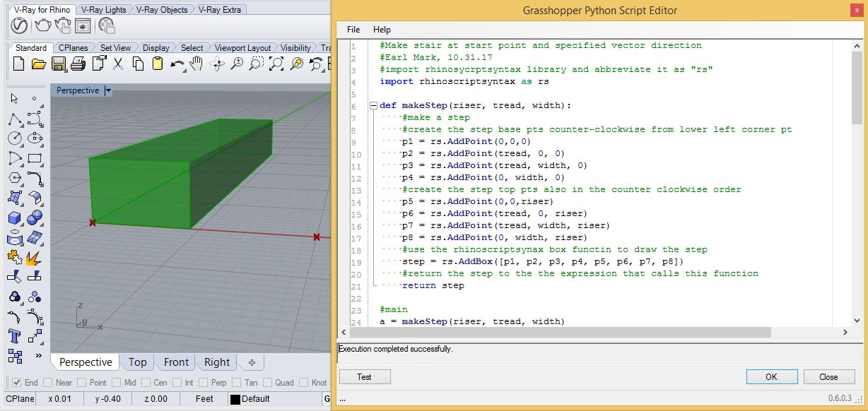This screenshot has width=868, height=411.
Task: Pick the Boolean union spheres tool
Action: [35, 218]
